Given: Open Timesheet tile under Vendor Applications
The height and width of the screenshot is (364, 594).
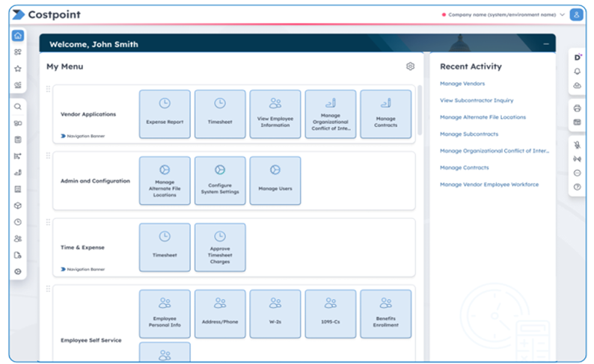Looking at the screenshot, I should click(220, 114).
